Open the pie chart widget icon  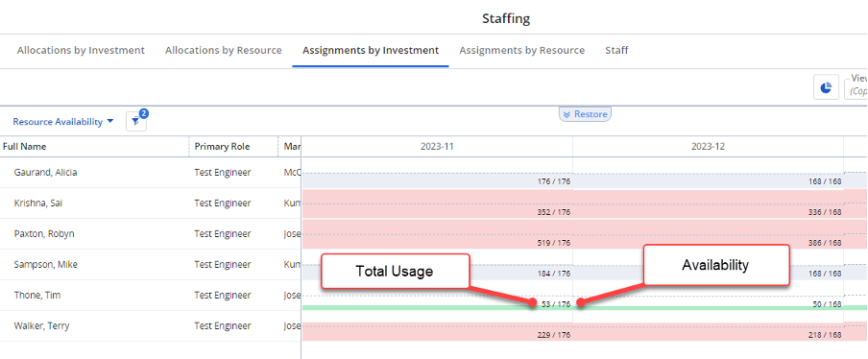pos(826,88)
